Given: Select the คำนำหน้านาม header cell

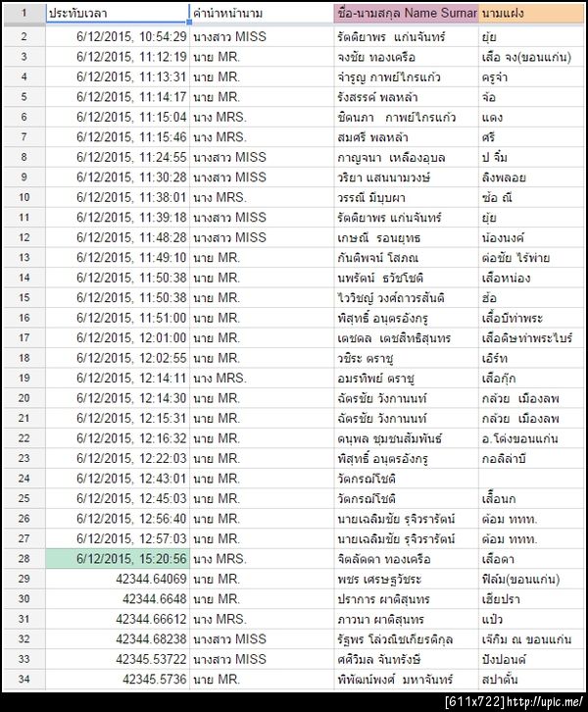Looking at the screenshot, I should tap(262, 13).
